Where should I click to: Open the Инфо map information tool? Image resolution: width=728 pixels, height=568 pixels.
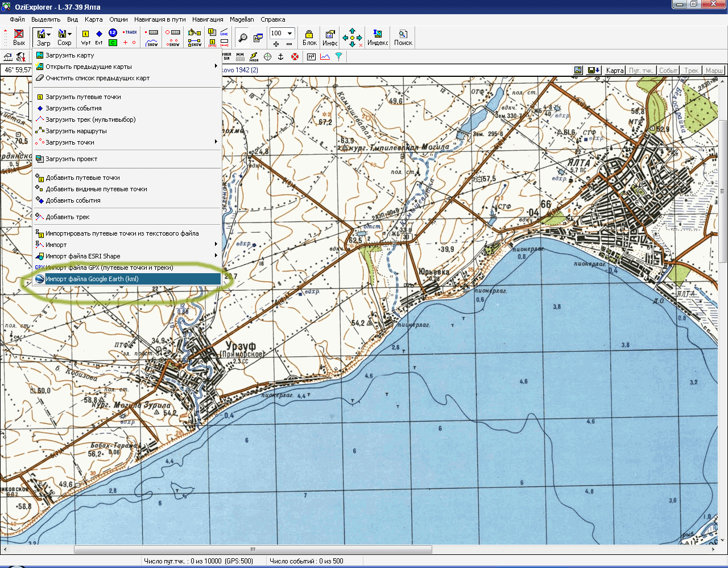pos(330,38)
